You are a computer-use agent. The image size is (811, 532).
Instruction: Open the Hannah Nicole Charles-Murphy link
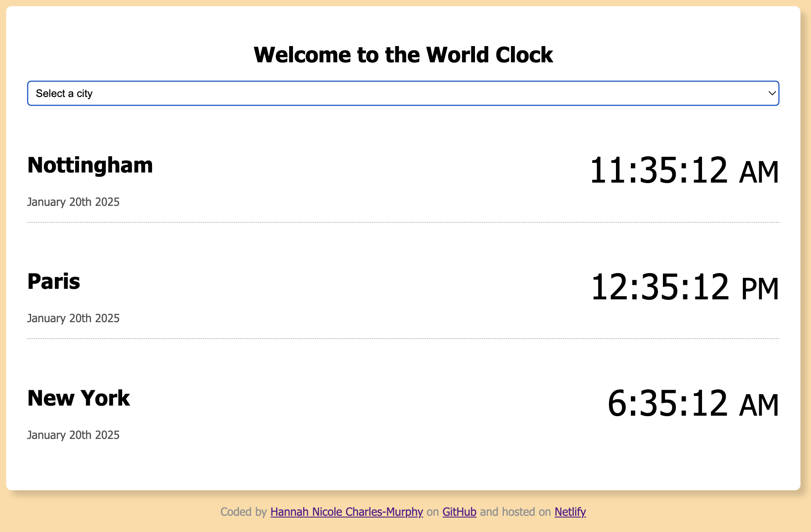(346, 512)
